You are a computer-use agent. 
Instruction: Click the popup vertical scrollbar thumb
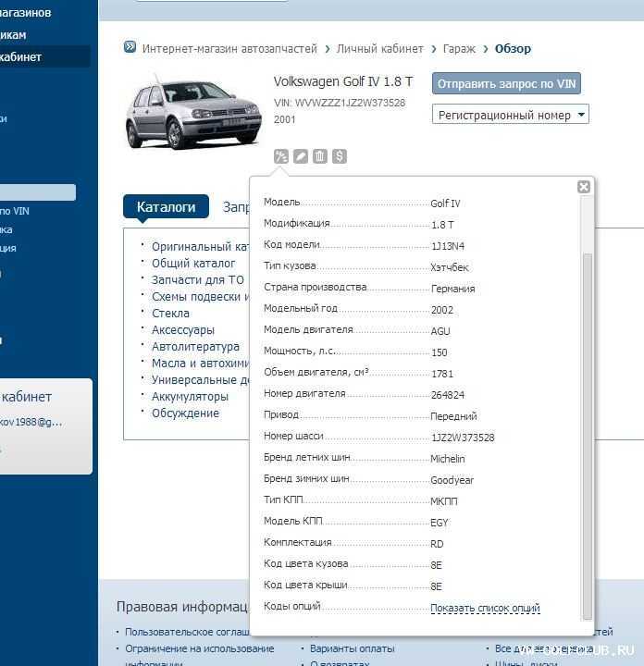588,437
